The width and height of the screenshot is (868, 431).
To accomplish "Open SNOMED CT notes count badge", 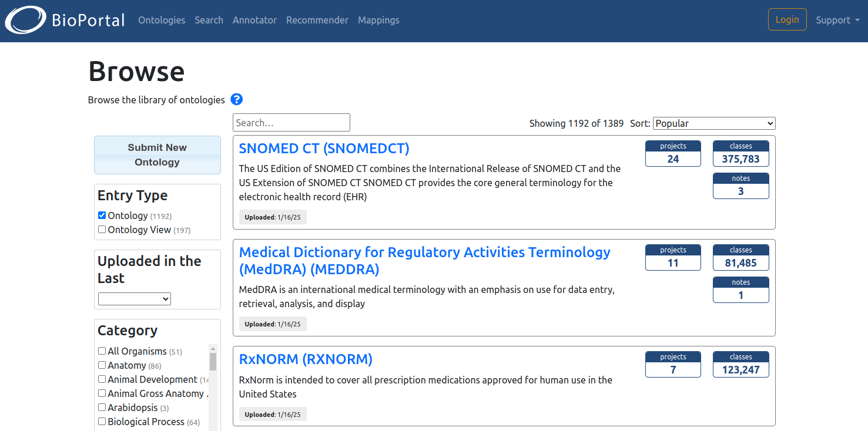I will click(740, 186).
